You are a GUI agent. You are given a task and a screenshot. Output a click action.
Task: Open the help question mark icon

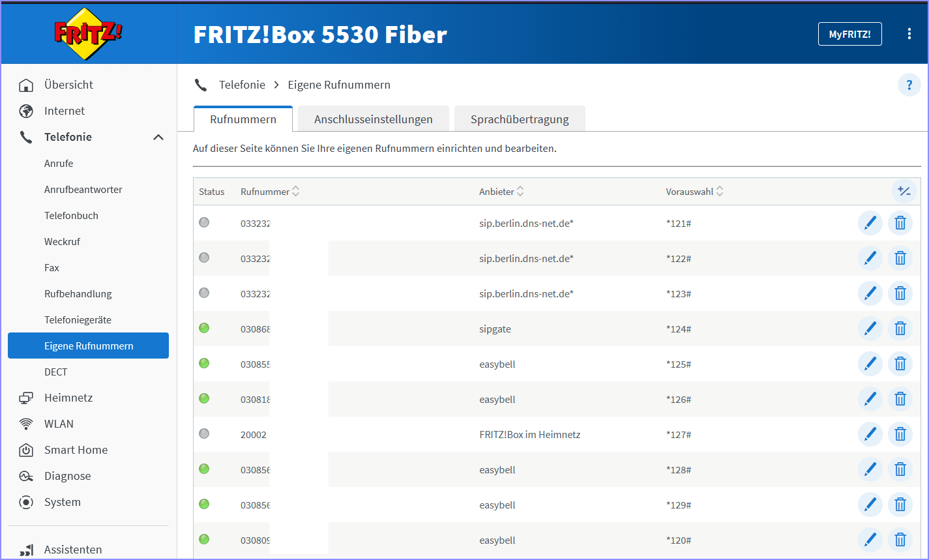click(909, 85)
